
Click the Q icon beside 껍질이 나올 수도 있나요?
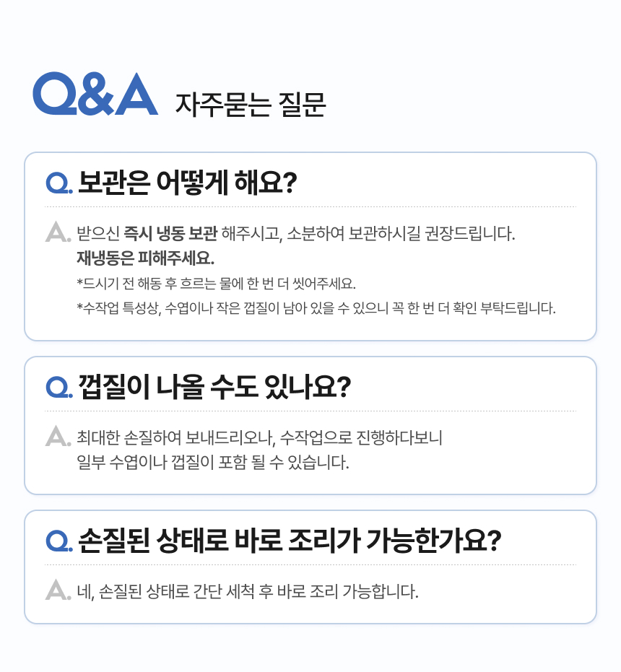[58, 387]
